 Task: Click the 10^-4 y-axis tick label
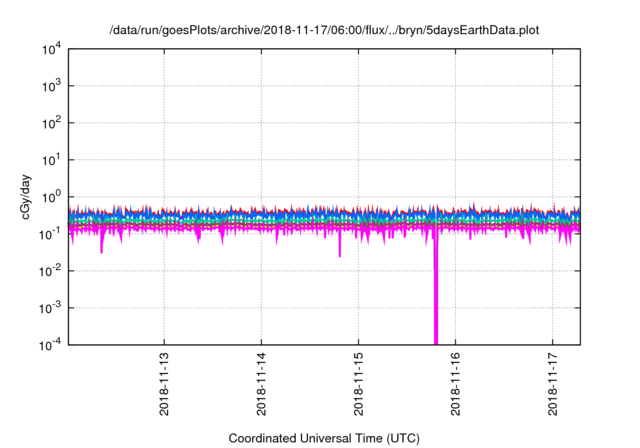pos(50,345)
